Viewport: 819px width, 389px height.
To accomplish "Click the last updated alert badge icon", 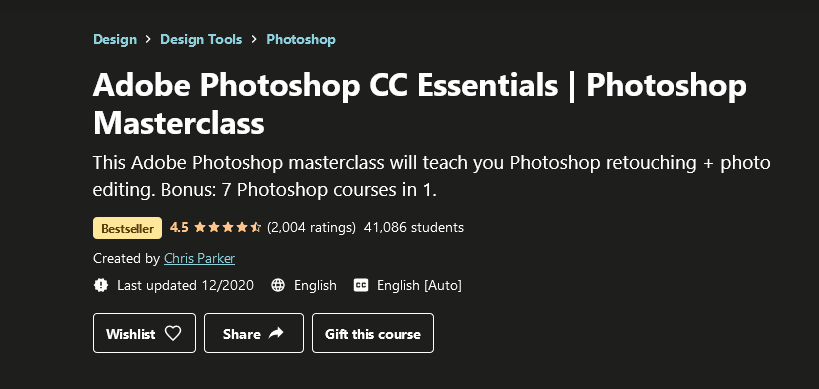I will [x=101, y=285].
